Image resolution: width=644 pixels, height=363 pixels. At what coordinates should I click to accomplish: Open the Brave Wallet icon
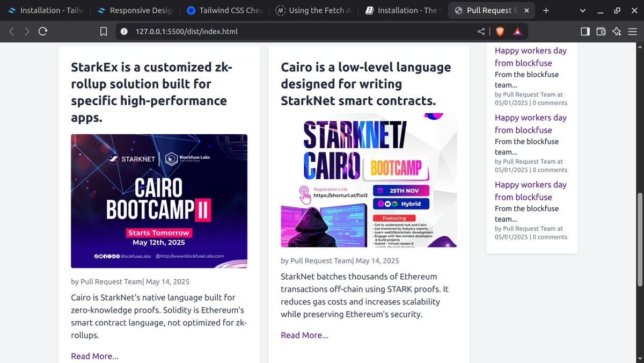pos(601,32)
